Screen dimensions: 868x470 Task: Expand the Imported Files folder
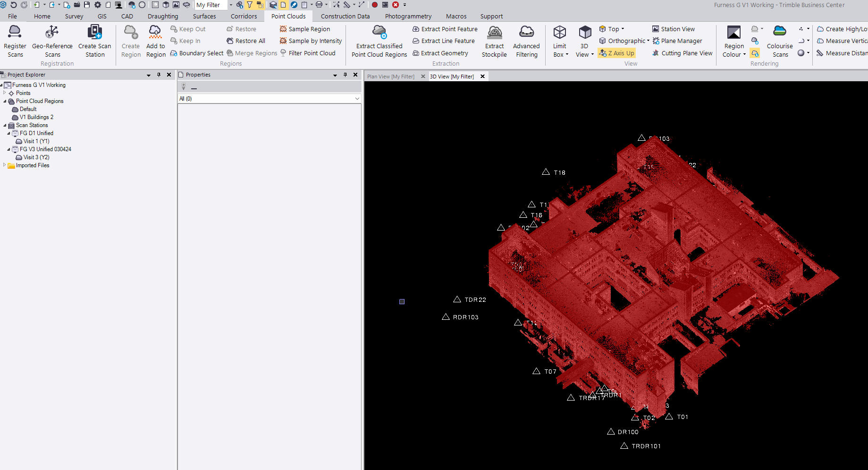5,165
